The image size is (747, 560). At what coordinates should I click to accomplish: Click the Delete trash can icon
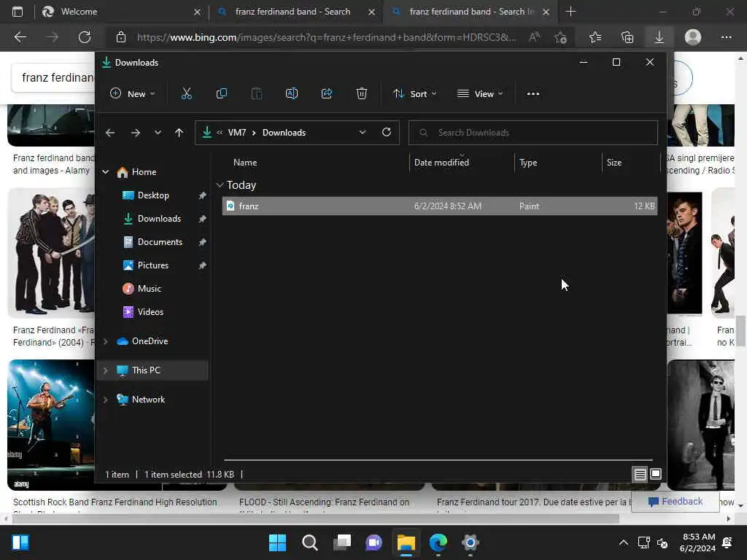[x=362, y=94]
